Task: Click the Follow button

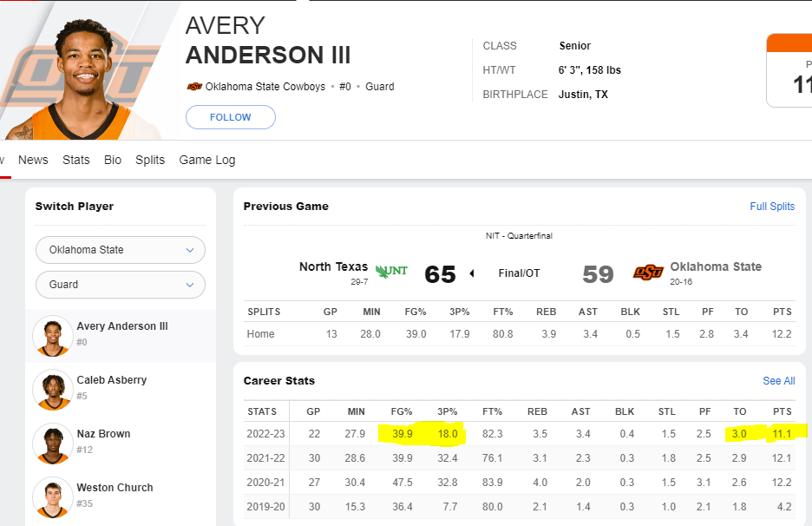Action: point(231,117)
